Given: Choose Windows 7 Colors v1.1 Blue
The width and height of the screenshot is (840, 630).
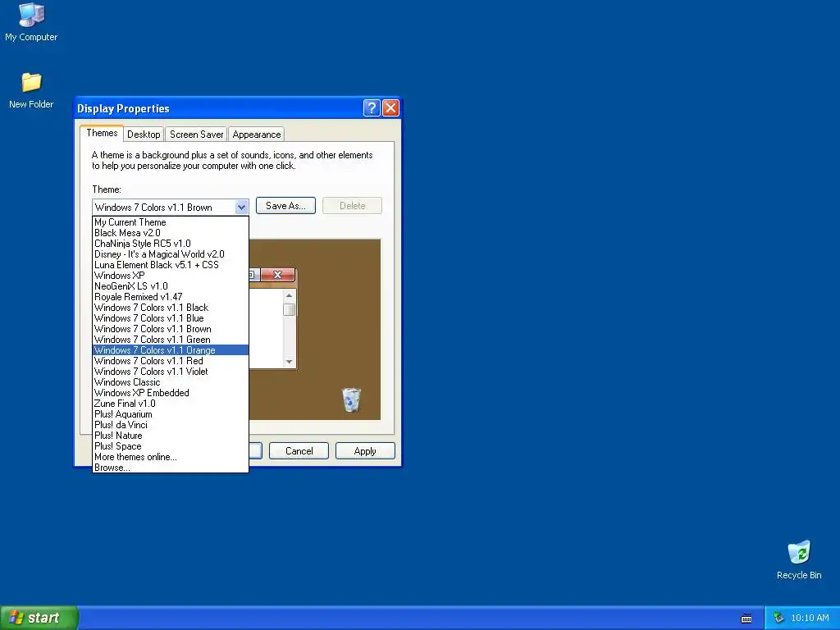Looking at the screenshot, I should tap(171, 318).
